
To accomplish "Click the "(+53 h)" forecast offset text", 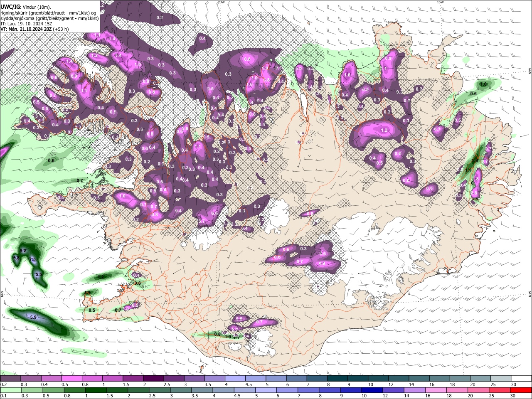I will 61,29.
